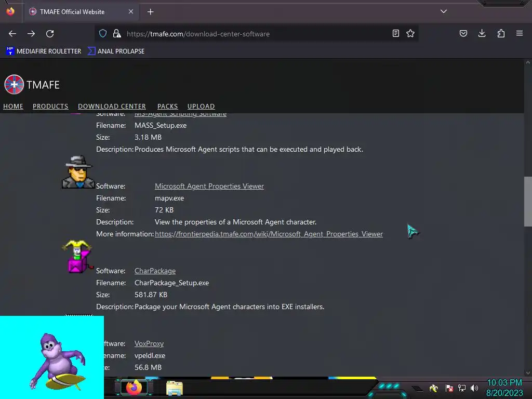
Task: Bookmark this page with the star icon
Action: coord(410,33)
